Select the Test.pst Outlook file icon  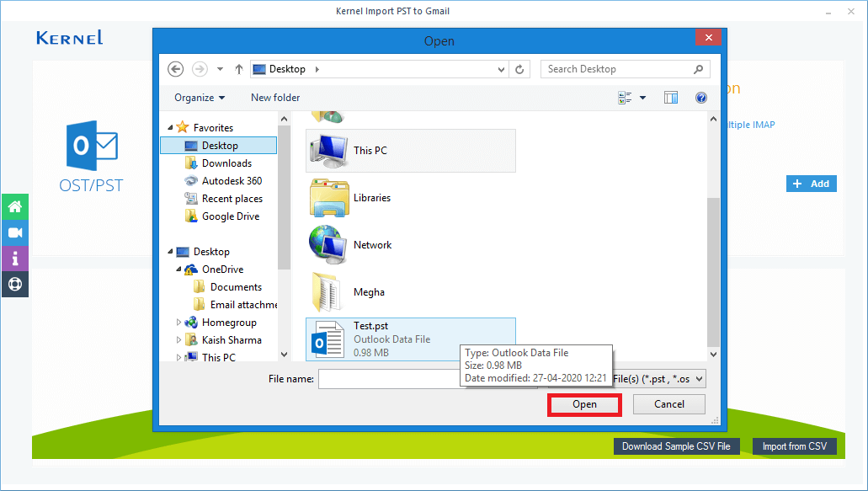(327, 339)
